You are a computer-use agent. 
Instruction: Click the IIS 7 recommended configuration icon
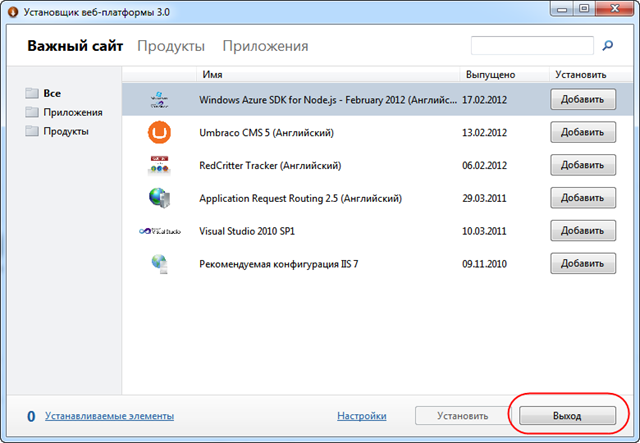click(x=160, y=264)
